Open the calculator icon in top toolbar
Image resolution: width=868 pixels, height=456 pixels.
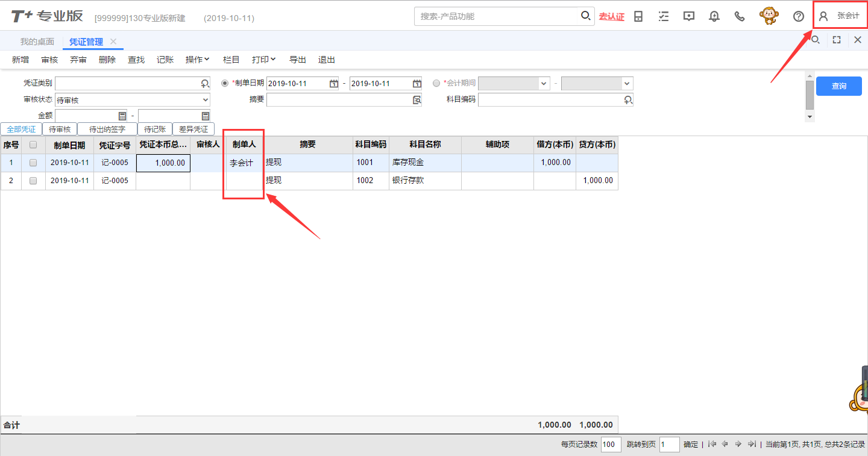pos(638,16)
